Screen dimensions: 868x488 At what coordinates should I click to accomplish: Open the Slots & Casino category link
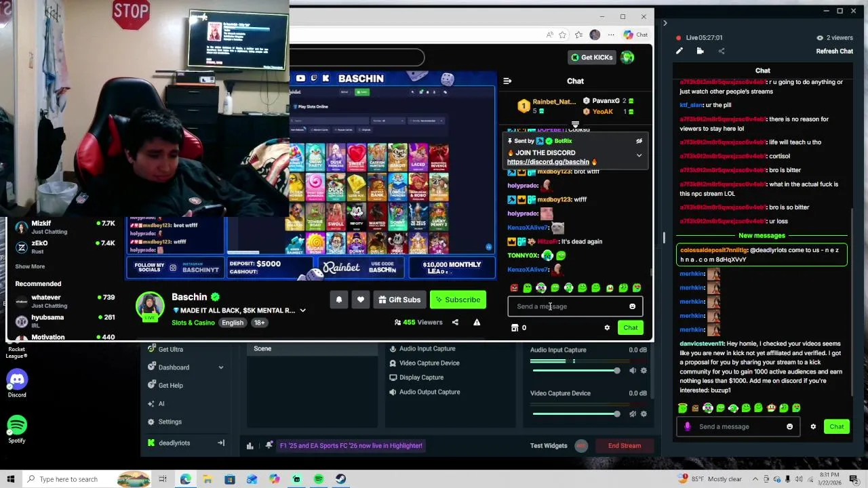click(193, 323)
